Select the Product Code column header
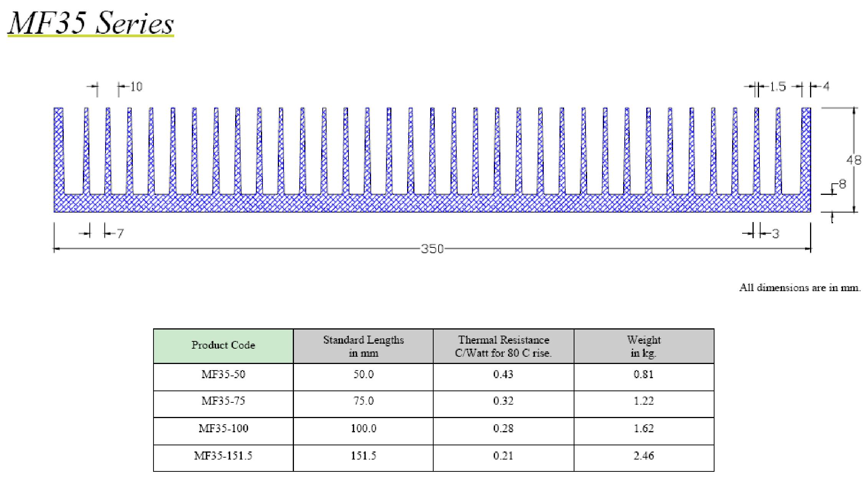Image resolution: width=868 pixels, height=481 pixels. coord(223,346)
